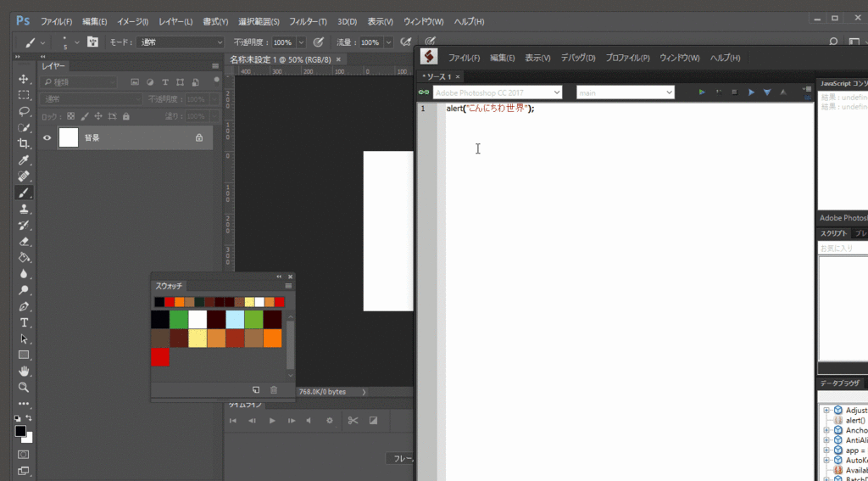Open timeline settings gear

(330, 421)
